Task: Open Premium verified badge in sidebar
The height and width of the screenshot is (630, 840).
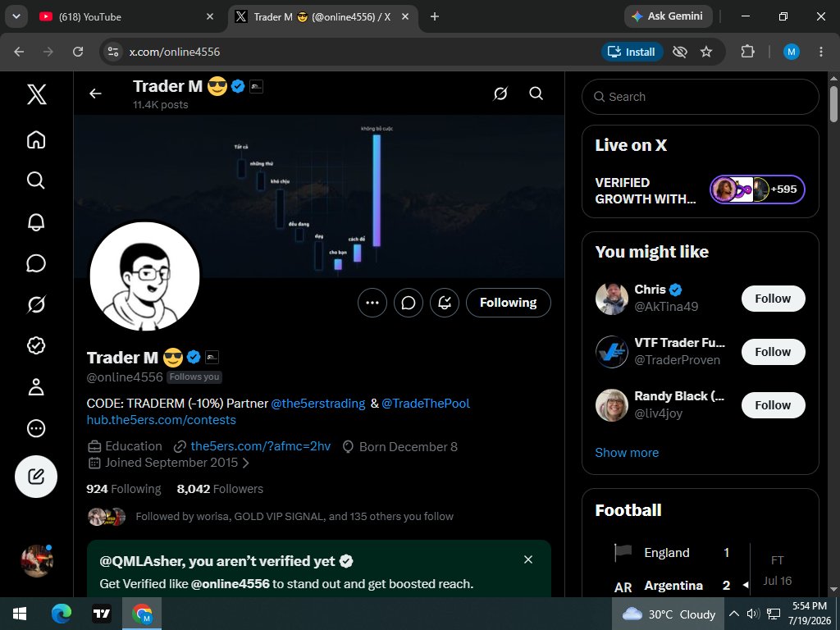Action: (x=36, y=345)
